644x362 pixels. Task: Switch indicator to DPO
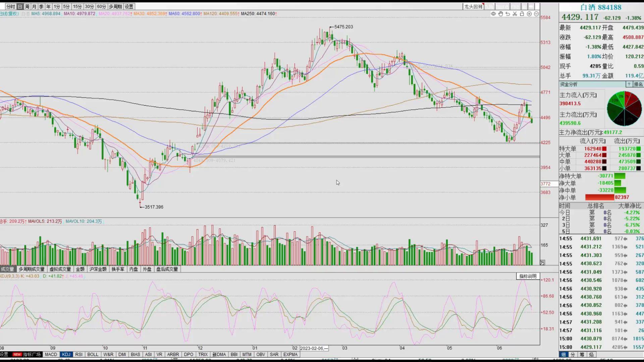189,354
